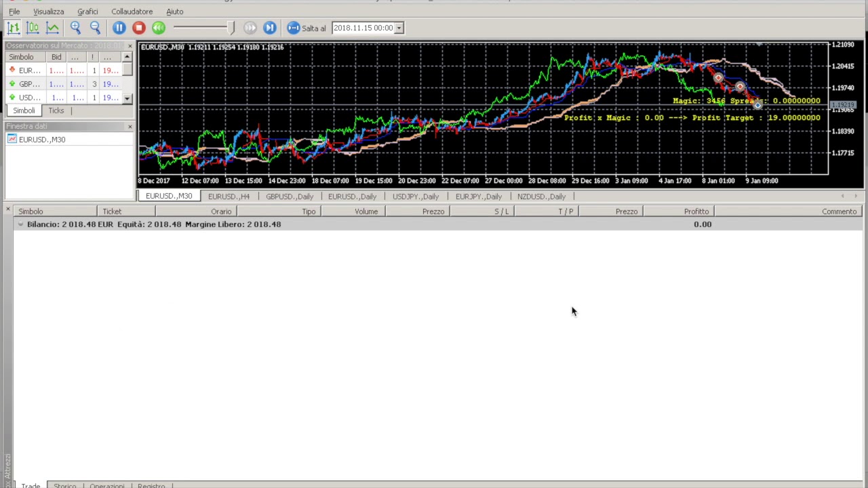Open the Aiuto menu
868x488 pixels.
tap(175, 12)
